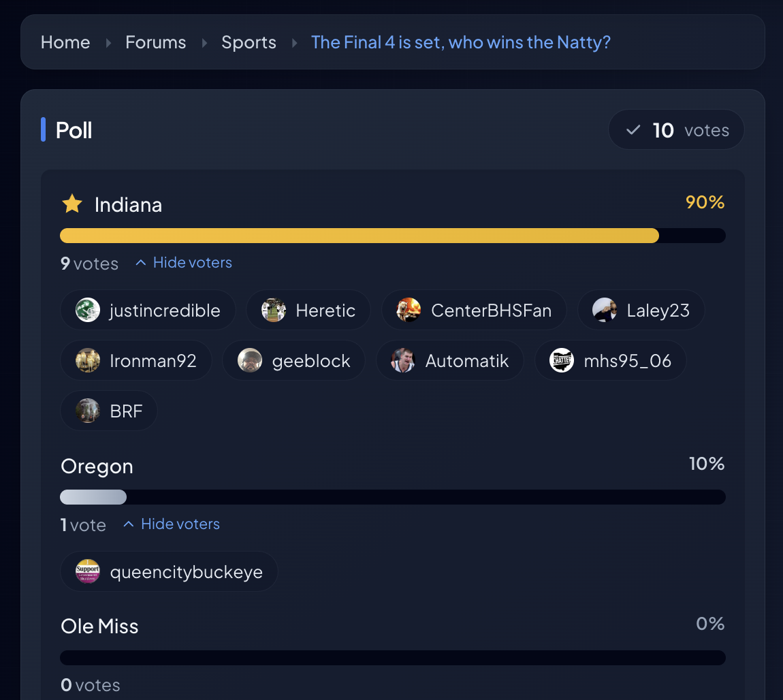Click justincredible's avatar icon
Image resolution: width=783 pixels, height=700 pixels.
click(x=88, y=311)
